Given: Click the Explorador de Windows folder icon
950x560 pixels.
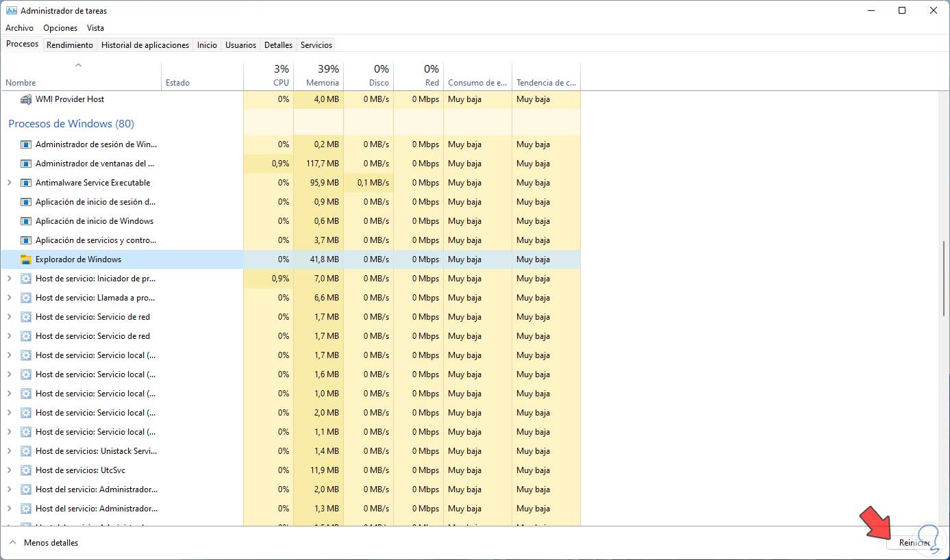Looking at the screenshot, I should point(26,259).
